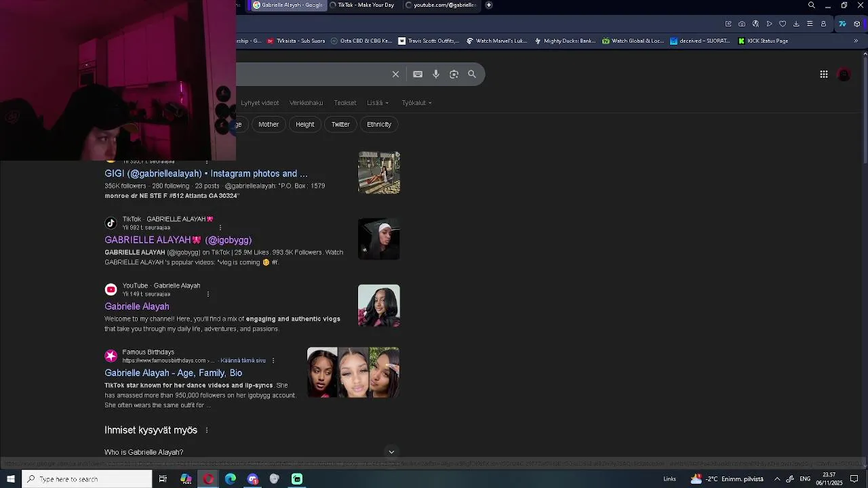Click the Ethnicity suggestion chip
868x488 pixels.
tap(379, 125)
